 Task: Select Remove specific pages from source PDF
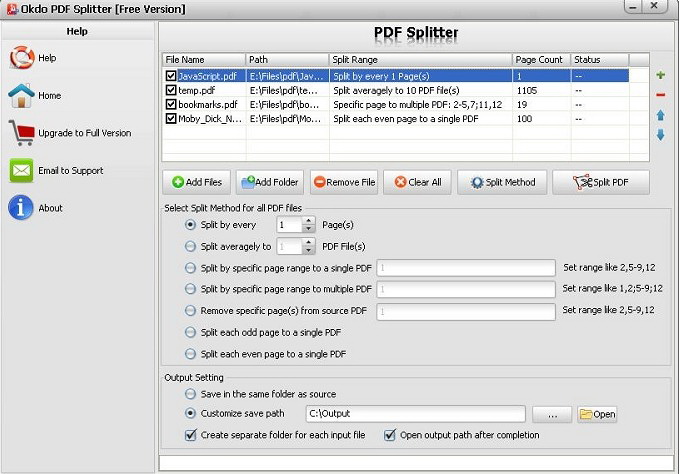click(x=190, y=311)
